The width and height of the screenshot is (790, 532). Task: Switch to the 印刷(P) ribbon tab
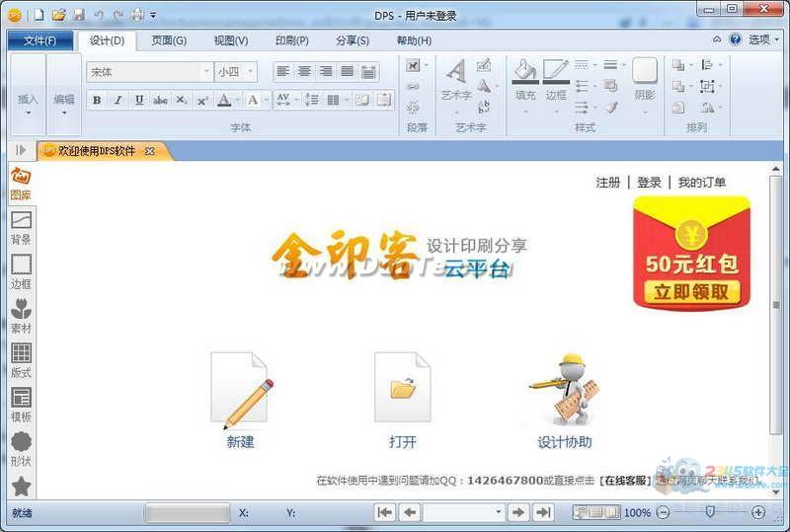(x=292, y=40)
